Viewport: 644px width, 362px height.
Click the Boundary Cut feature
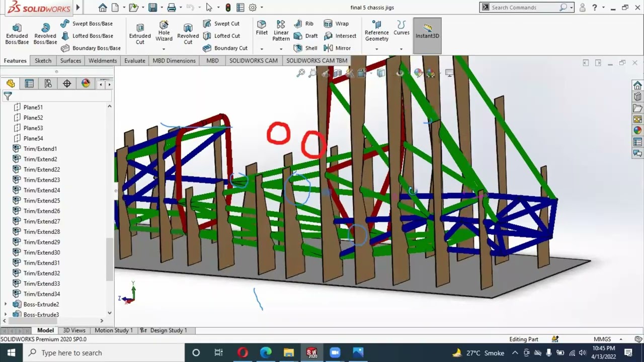coord(225,48)
